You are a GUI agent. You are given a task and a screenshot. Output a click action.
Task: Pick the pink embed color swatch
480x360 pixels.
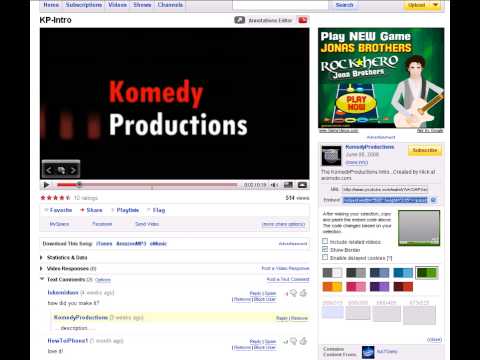[x=356, y=287]
